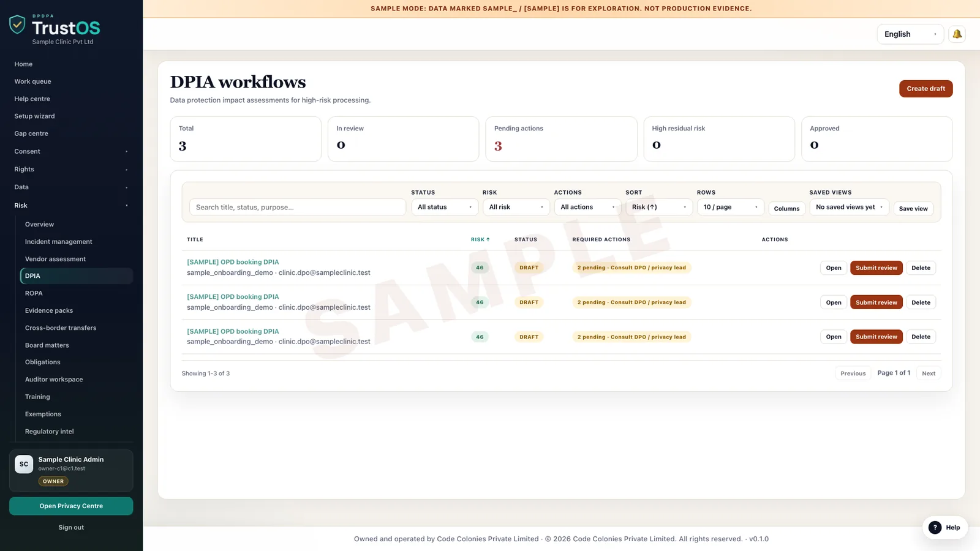Navigate to Evidence packs

click(x=49, y=310)
